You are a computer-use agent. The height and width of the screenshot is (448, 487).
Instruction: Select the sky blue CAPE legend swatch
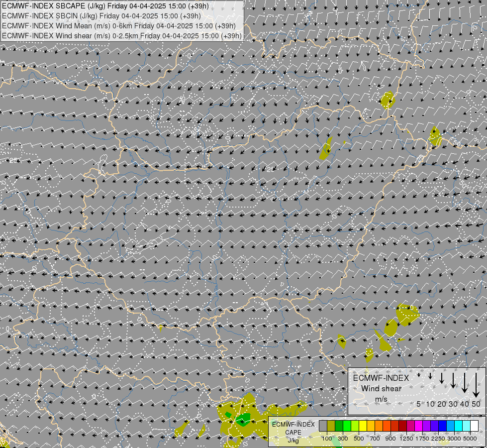tap(451, 426)
